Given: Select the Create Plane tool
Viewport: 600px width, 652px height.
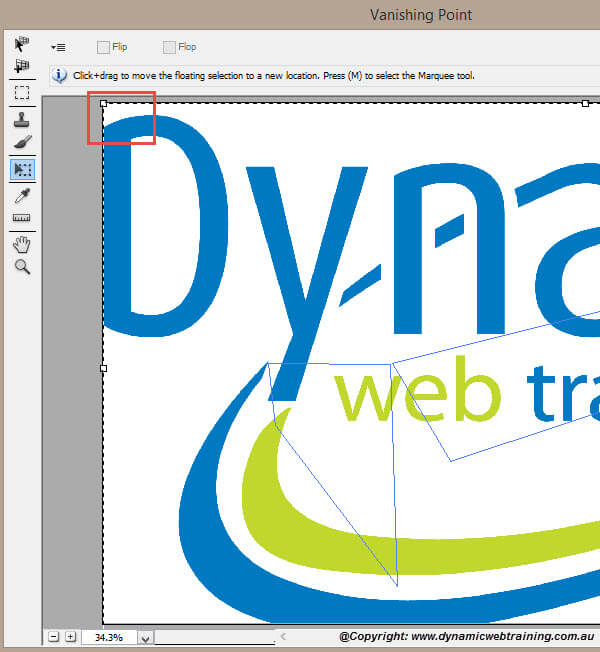Looking at the screenshot, I should 22,67.
